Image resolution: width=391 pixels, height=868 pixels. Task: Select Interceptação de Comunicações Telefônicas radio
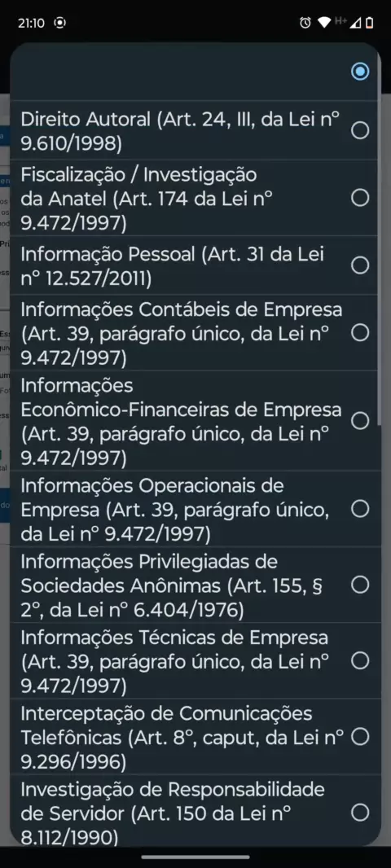click(360, 736)
